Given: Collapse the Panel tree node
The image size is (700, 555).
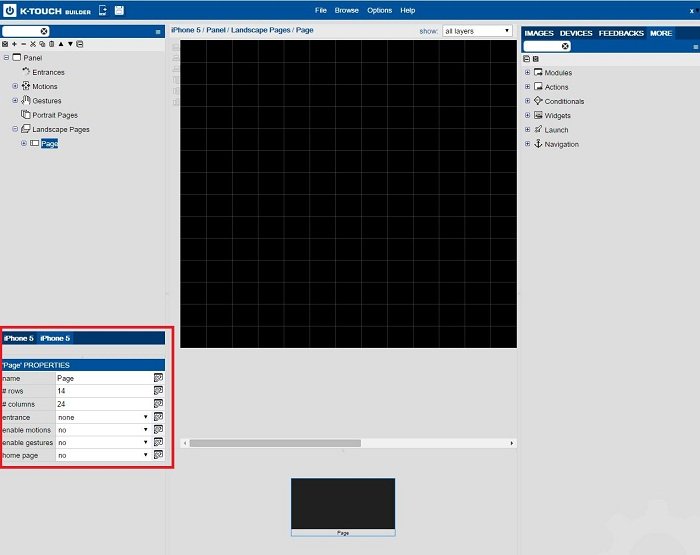Looking at the screenshot, I should click(x=6, y=58).
